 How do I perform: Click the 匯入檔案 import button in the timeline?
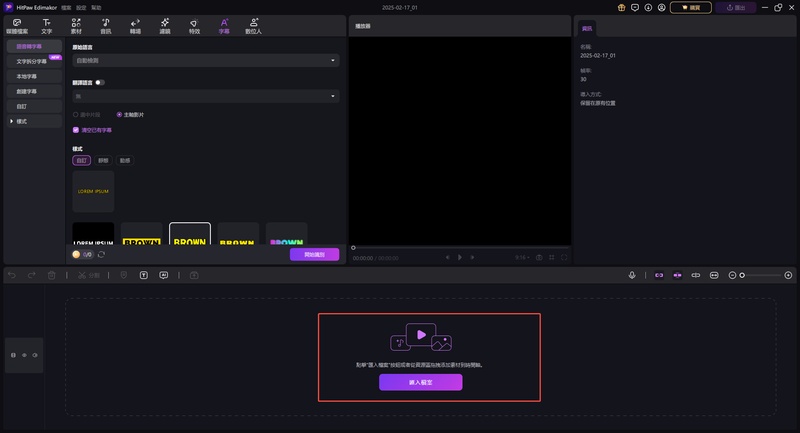420,382
